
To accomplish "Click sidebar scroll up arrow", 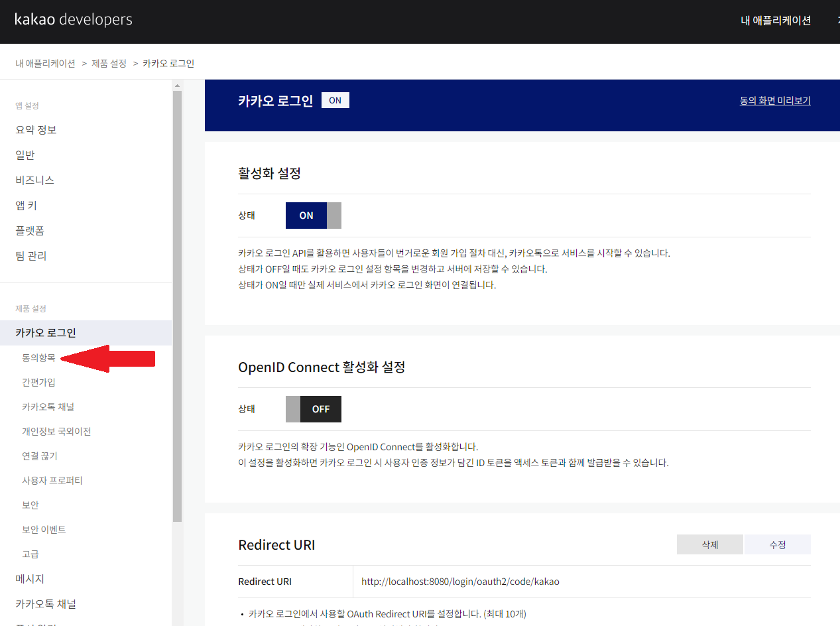I will 177,85.
